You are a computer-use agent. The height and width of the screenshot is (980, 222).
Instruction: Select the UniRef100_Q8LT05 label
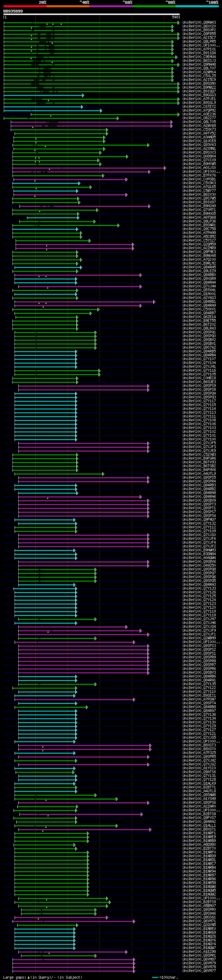pyautogui.click(x=199, y=122)
